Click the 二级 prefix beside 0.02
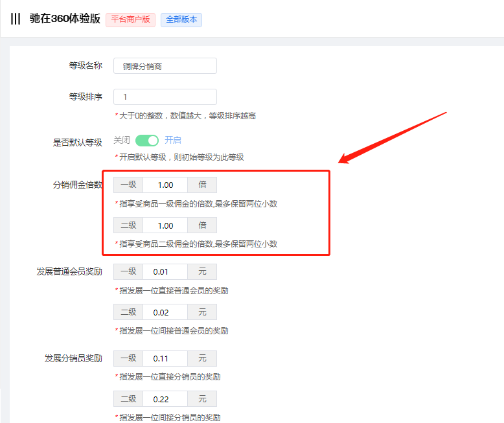 (128, 312)
